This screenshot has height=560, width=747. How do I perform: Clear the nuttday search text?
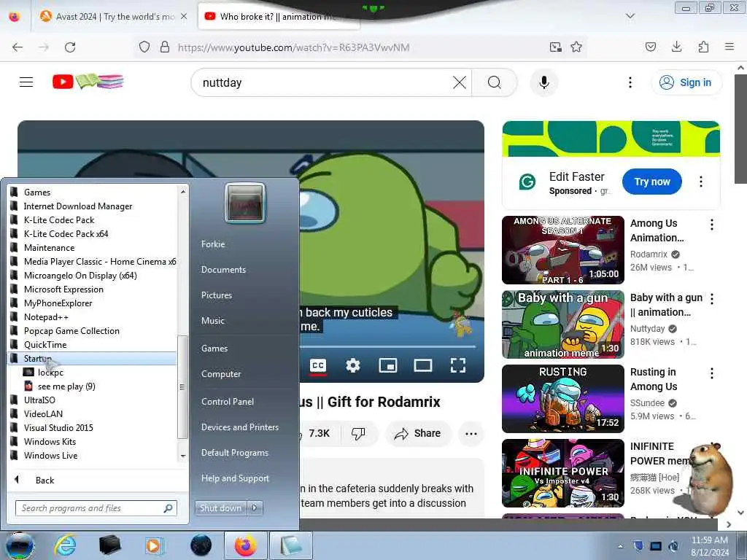point(460,82)
